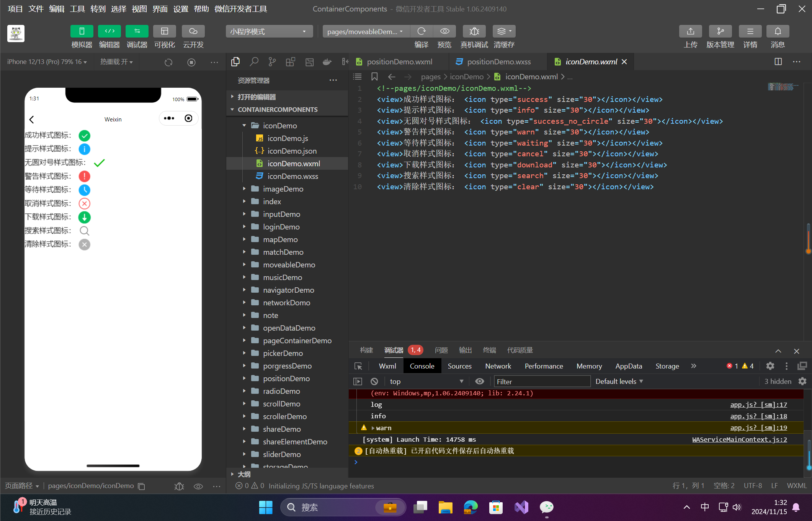Screen dimensions: 812x521
Task: Open the positionDemo.wxss editor tab
Action: coord(498,62)
